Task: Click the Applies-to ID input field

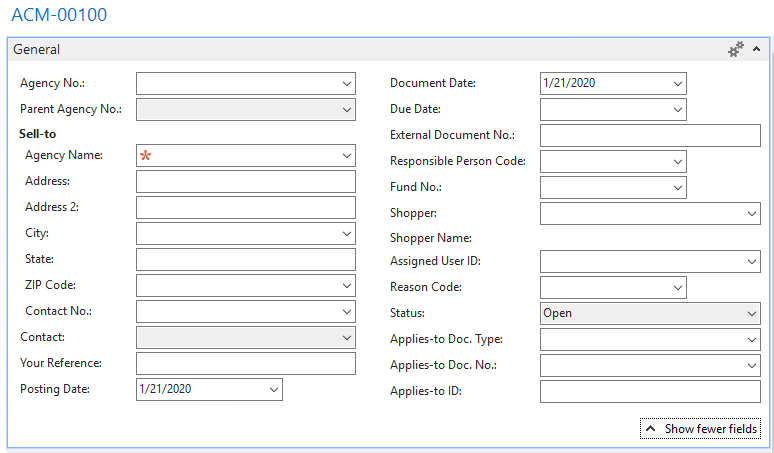Action: [650, 391]
